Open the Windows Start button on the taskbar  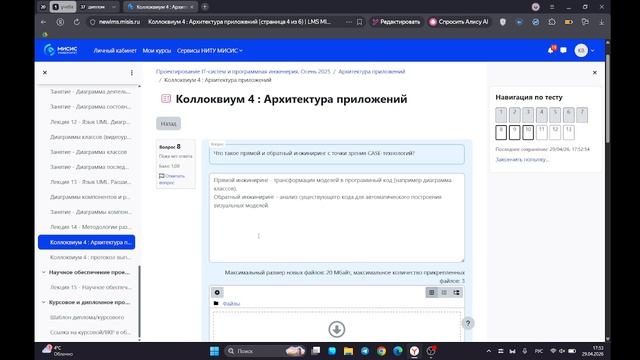pyautogui.click(x=214, y=351)
